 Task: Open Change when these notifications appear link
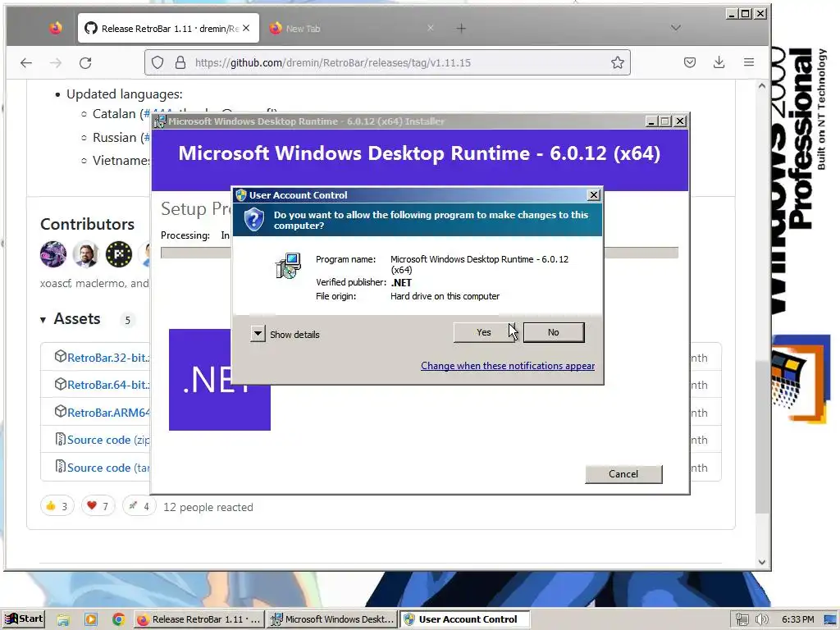click(x=507, y=366)
